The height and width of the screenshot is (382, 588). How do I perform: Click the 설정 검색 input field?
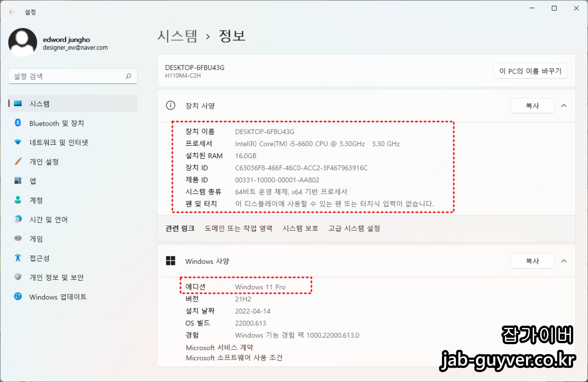click(73, 76)
